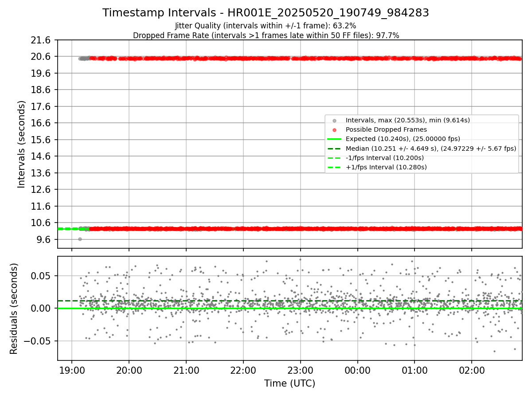Click the y-axis tick label 17.6

point(41,107)
